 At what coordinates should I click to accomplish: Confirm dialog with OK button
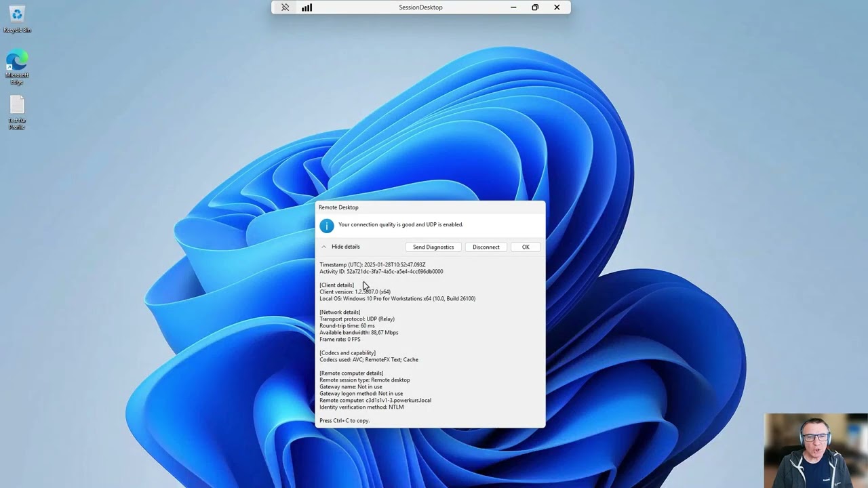[526, 247]
